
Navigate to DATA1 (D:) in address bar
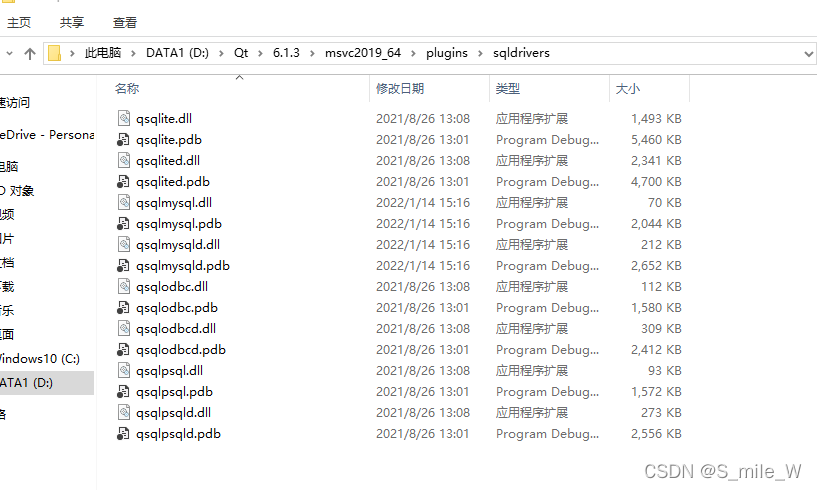(177, 53)
